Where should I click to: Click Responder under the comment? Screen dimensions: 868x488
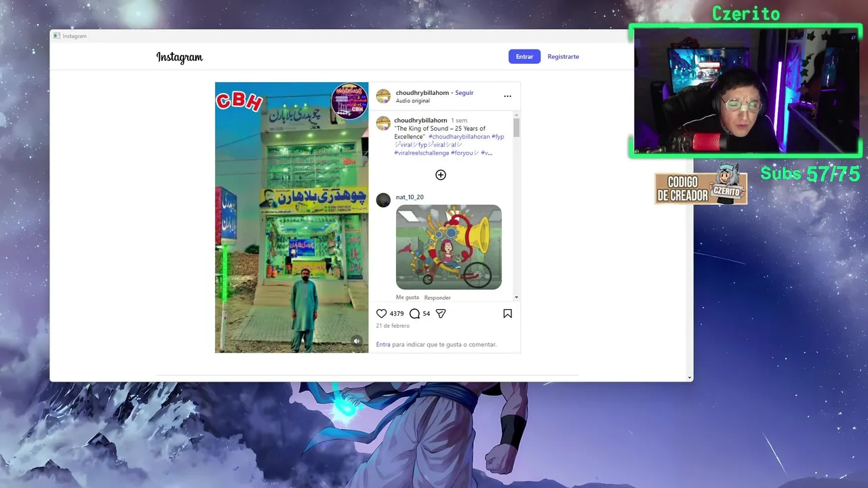[x=437, y=298]
